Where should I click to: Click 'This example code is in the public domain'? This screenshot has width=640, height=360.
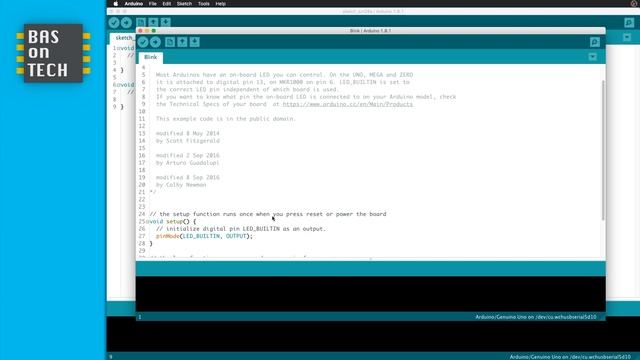tap(226, 119)
